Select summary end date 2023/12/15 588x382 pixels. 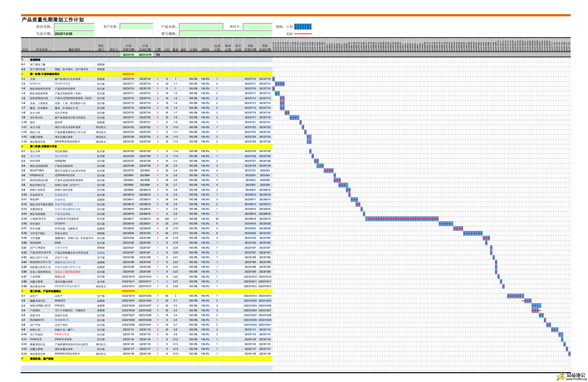[x=145, y=55]
